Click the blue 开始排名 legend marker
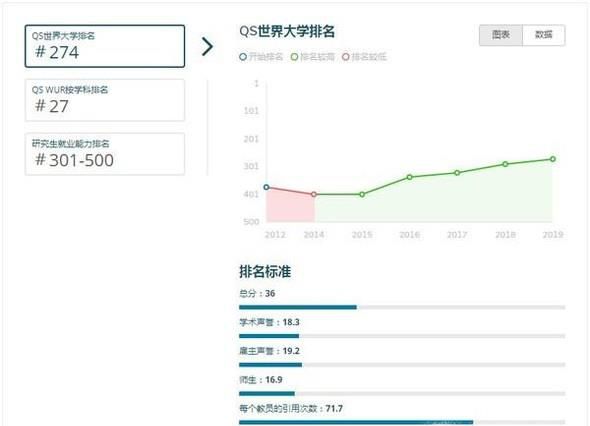This screenshot has height=426, width=590. [243, 57]
